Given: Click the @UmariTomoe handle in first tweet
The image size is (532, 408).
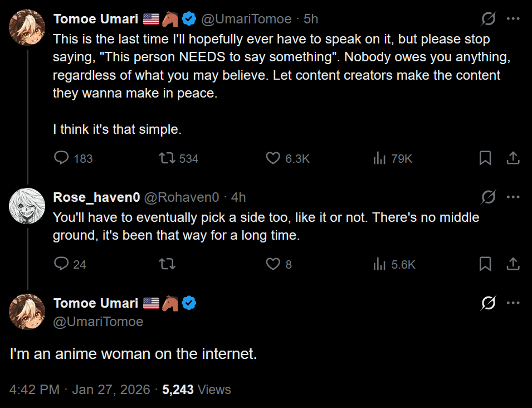Looking at the screenshot, I should (x=246, y=19).
